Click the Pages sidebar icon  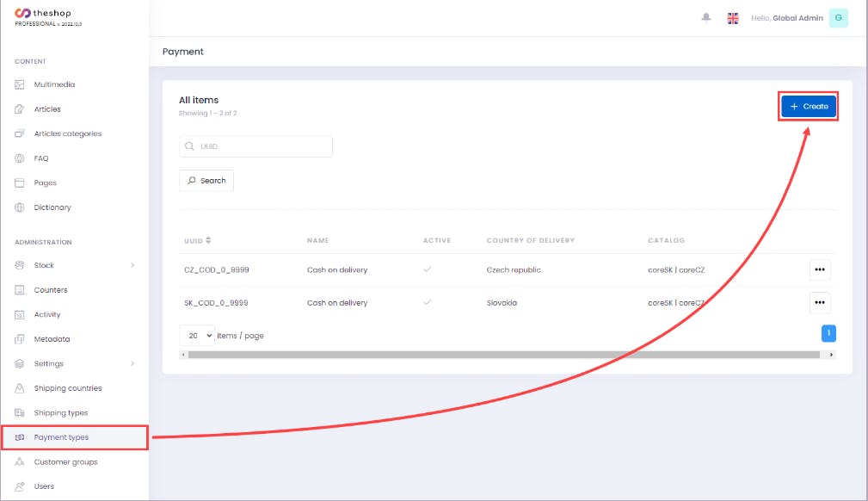click(x=20, y=182)
